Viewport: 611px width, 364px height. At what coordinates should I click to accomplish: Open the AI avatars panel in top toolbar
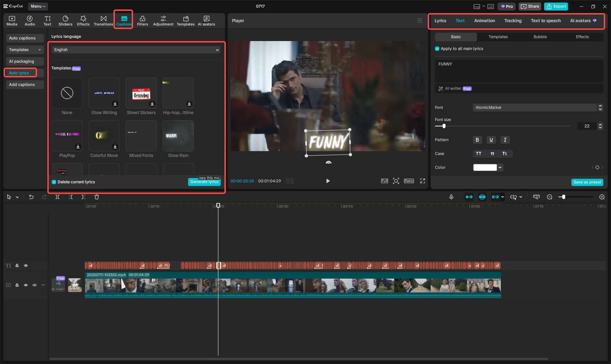[x=207, y=21]
